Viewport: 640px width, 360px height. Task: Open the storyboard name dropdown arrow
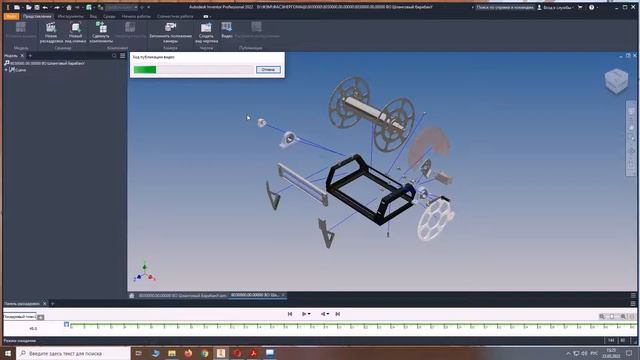coord(40,317)
